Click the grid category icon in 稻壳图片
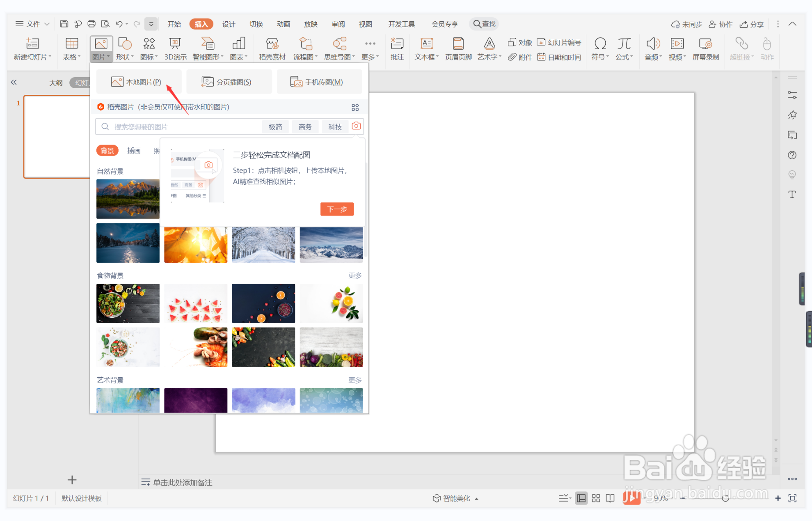Image resolution: width=812 pixels, height=521 pixels. click(x=355, y=108)
